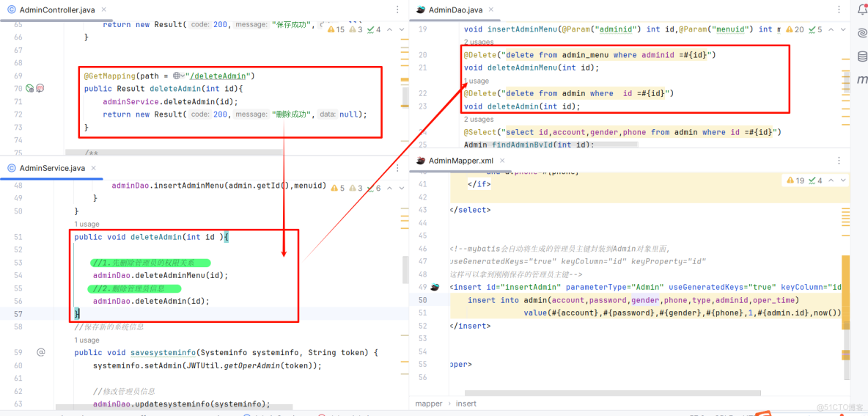
Task: Click the mapper navigation gutter icon line 70
Action: (40, 89)
